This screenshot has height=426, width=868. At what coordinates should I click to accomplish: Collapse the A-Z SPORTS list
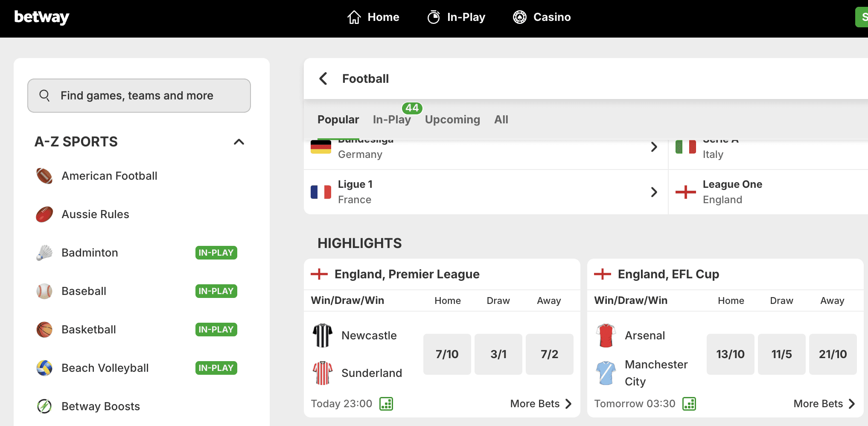239,142
